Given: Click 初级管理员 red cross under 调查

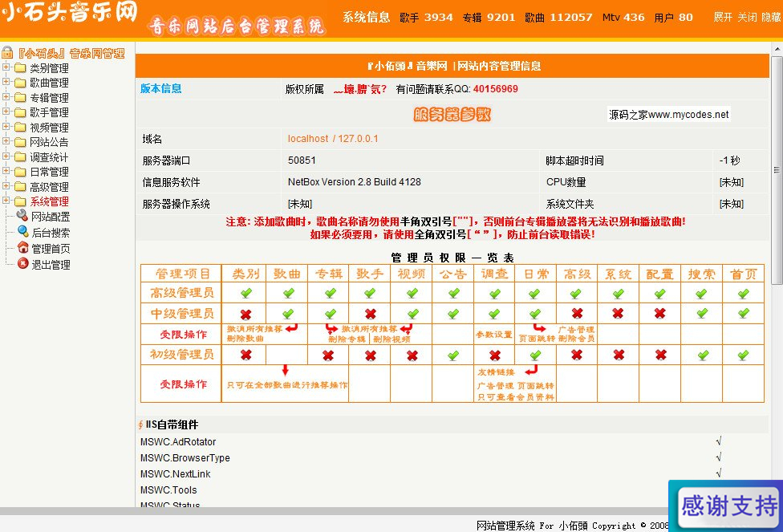Looking at the screenshot, I should point(495,355).
